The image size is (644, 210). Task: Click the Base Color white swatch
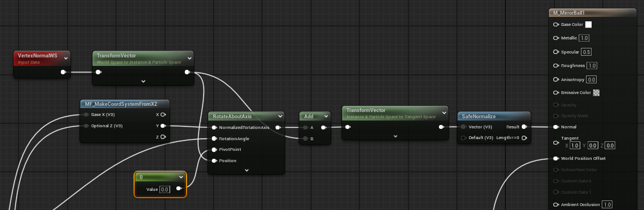click(588, 25)
